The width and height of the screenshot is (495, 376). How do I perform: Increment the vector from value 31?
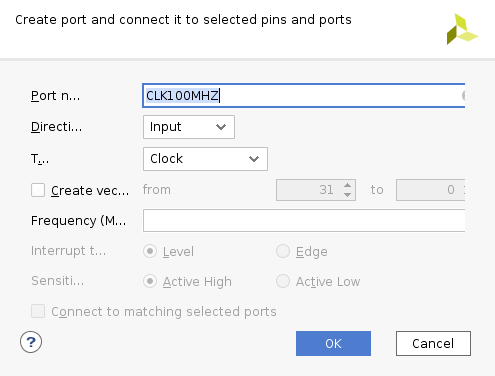[347, 186]
